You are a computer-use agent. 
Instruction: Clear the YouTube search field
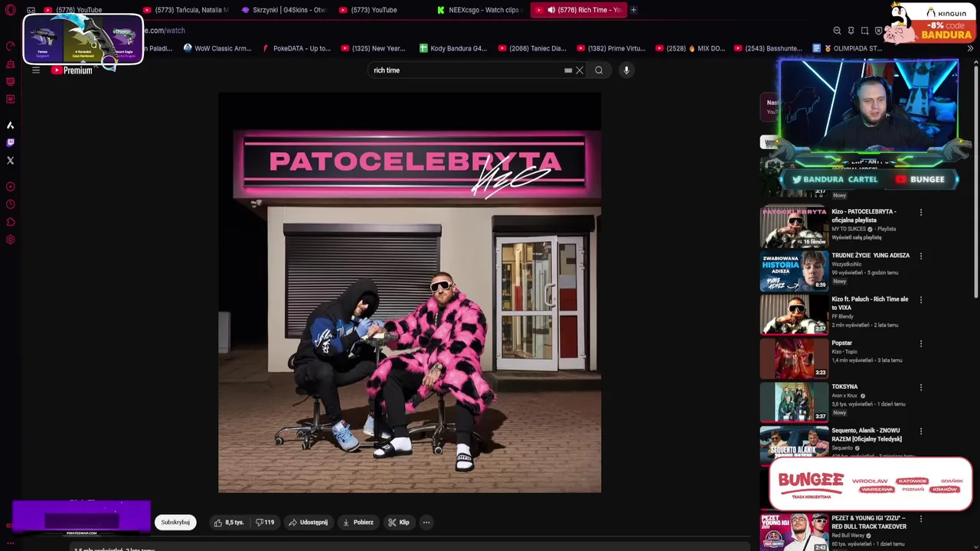[x=580, y=70]
